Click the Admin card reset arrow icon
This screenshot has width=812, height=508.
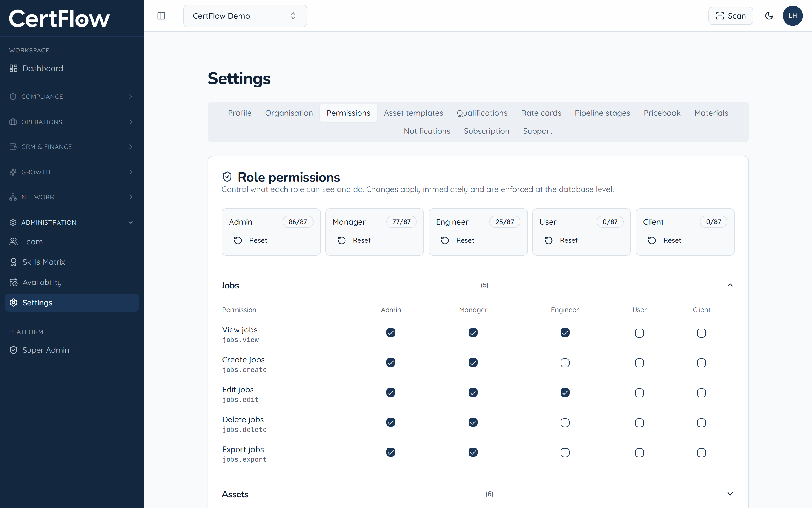[238, 240]
